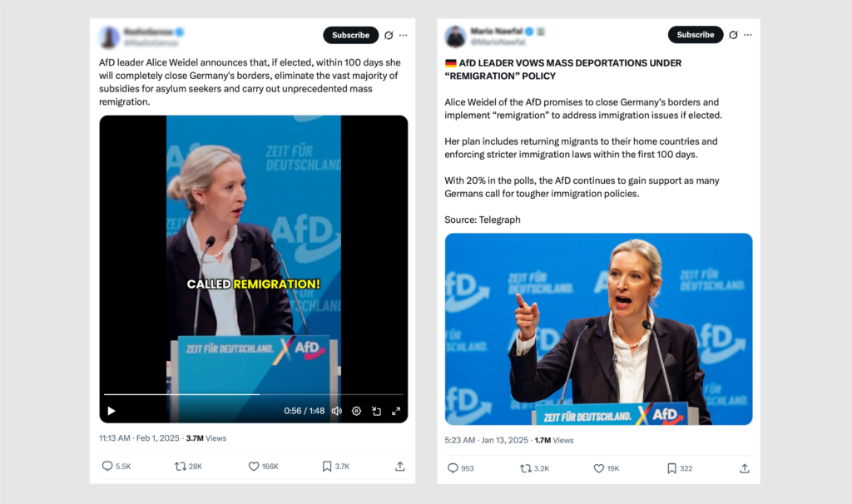Subscribe to the right post's author
852x504 pixels.
[x=696, y=34]
